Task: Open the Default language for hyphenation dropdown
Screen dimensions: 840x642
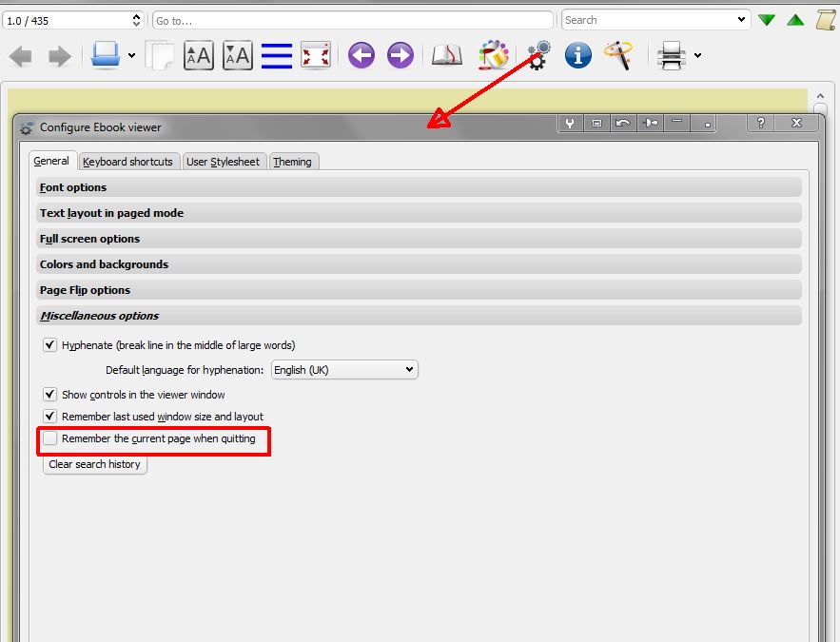Action: coord(344,370)
